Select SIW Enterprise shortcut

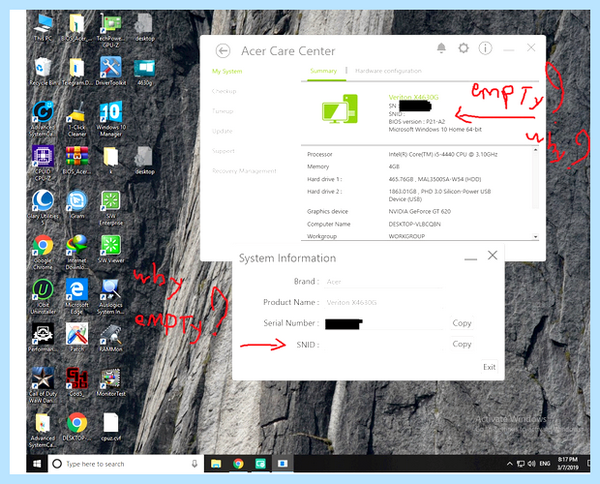pos(111,207)
